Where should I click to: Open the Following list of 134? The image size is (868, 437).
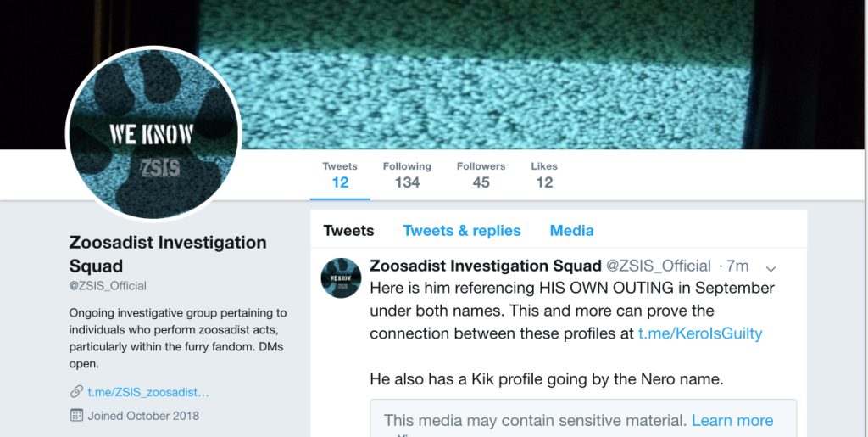tap(407, 175)
